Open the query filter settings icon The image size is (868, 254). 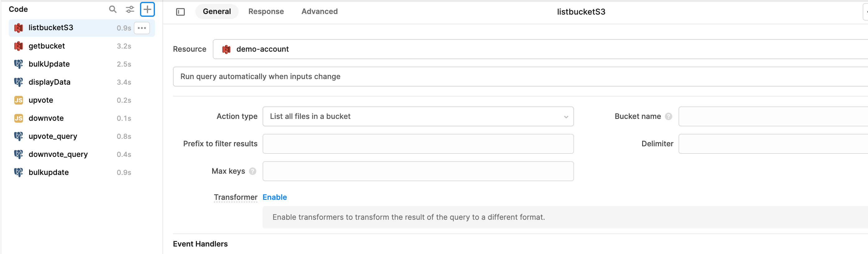(130, 9)
